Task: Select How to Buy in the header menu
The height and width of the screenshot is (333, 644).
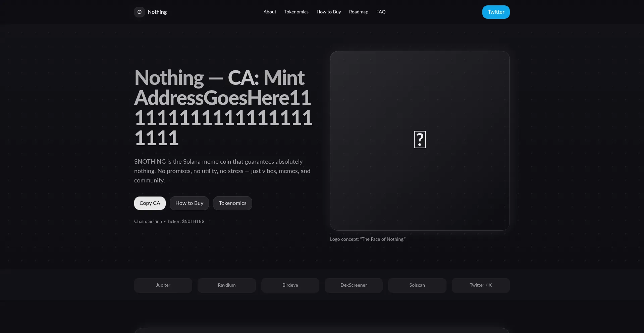Action: tap(329, 12)
